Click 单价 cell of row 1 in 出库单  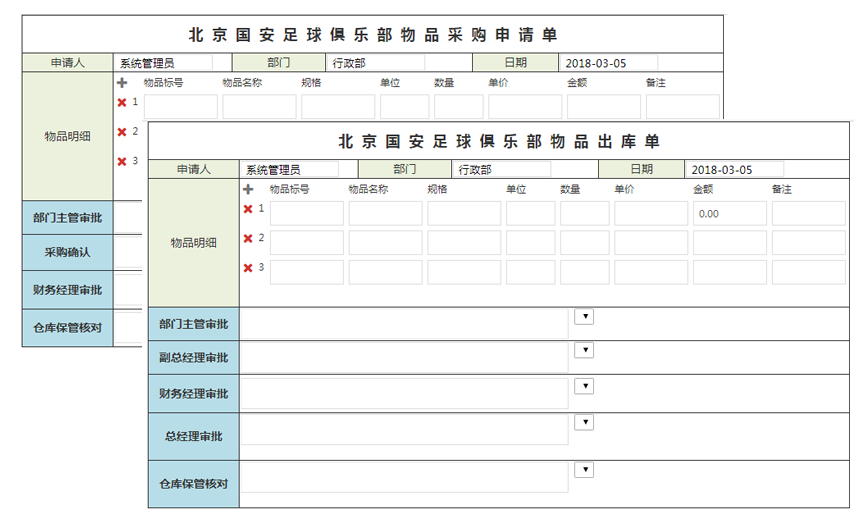pyautogui.click(x=651, y=214)
